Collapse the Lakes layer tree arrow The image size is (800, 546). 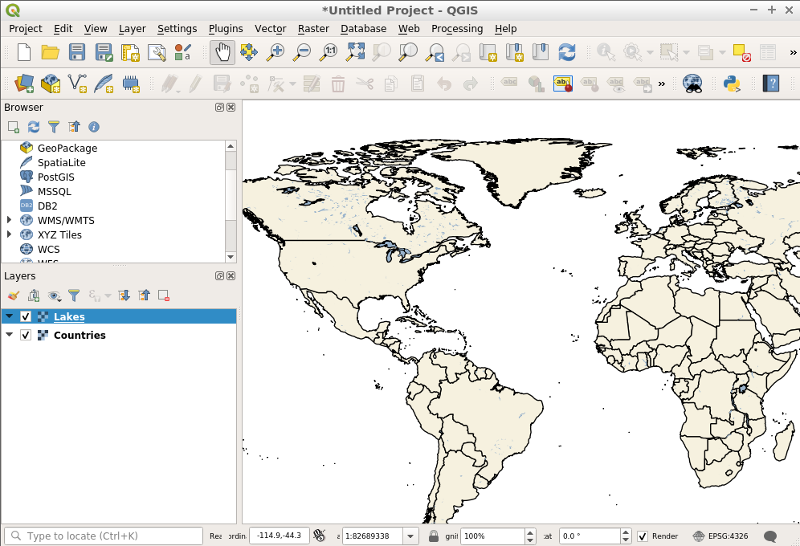click(9, 316)
